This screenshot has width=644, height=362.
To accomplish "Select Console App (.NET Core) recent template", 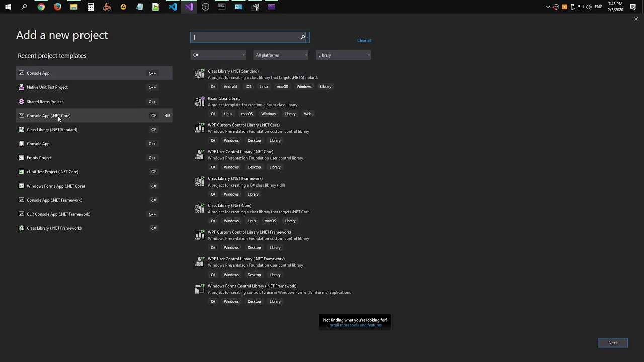I will pos(94,116).
